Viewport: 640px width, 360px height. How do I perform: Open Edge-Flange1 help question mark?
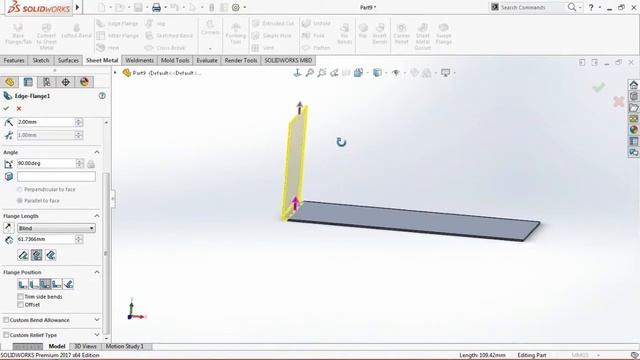102,96
